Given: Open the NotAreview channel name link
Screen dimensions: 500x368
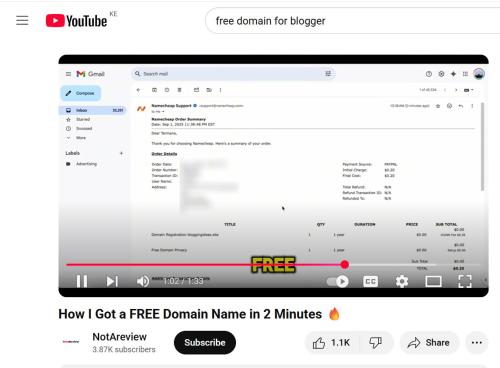Looking at the screenshot, I should (119, 337).
